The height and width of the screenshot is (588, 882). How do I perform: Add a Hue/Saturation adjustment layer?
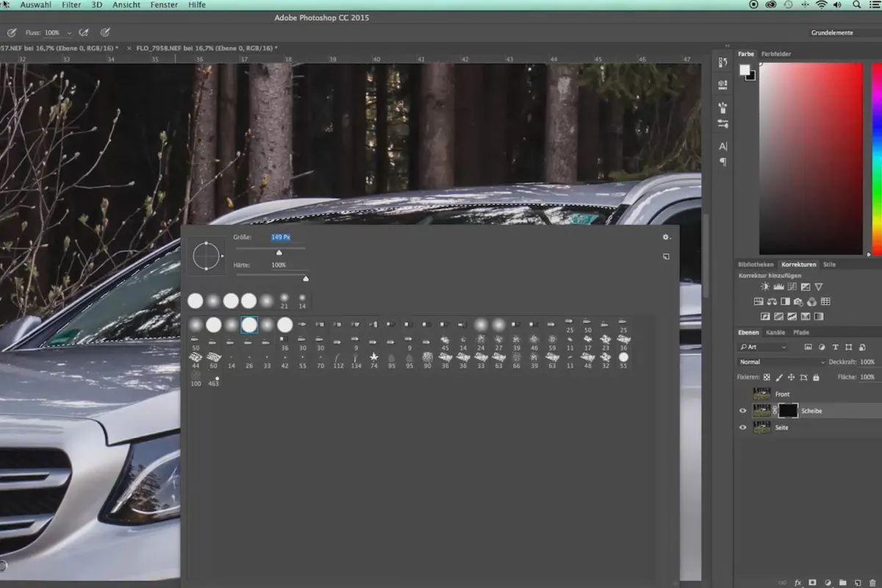759,301
